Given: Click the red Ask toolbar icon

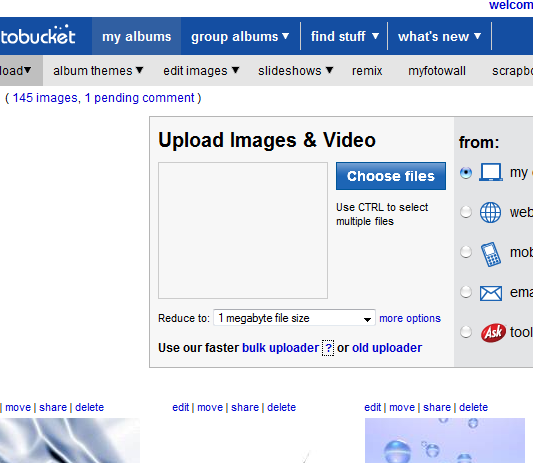Looking at the screenshot, I should pos(493,332).
